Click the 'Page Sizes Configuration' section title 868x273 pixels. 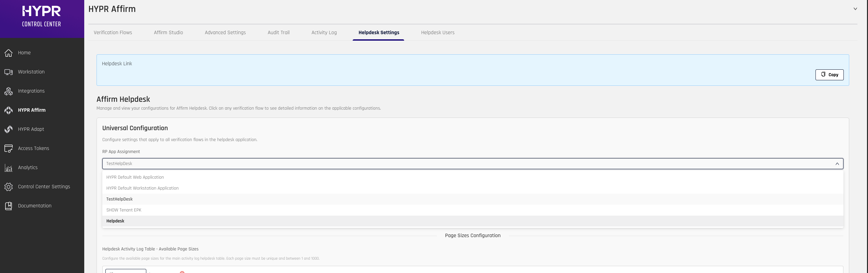pyautogui.click(x=473, y=235)
